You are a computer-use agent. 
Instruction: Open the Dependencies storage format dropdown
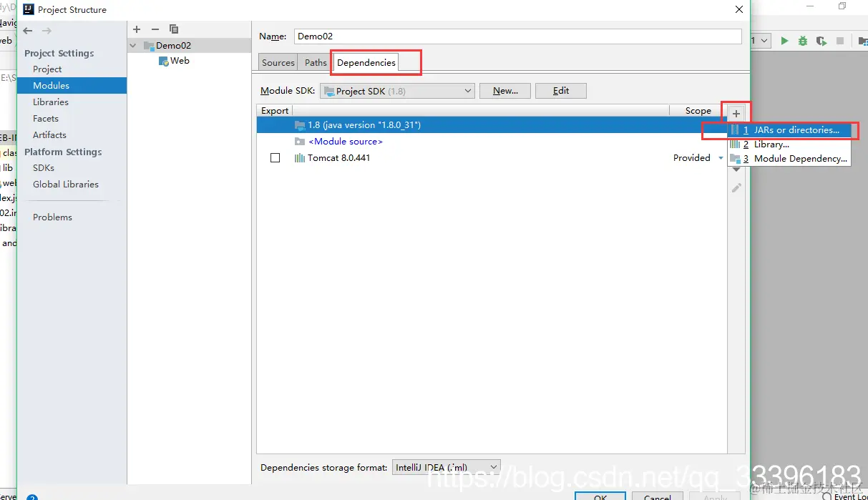[447, 467]
